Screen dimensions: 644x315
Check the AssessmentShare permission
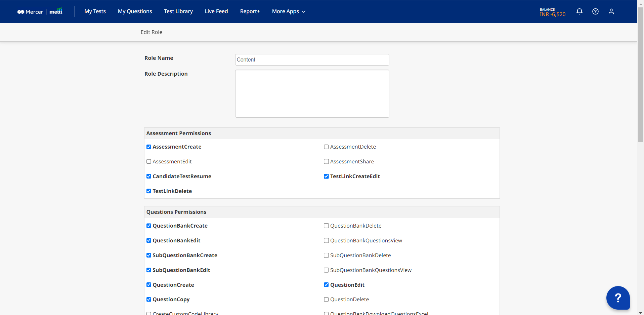326,162
